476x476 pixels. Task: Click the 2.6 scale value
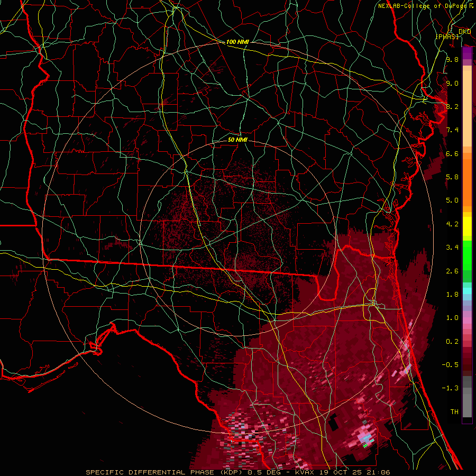coord(452,271)
